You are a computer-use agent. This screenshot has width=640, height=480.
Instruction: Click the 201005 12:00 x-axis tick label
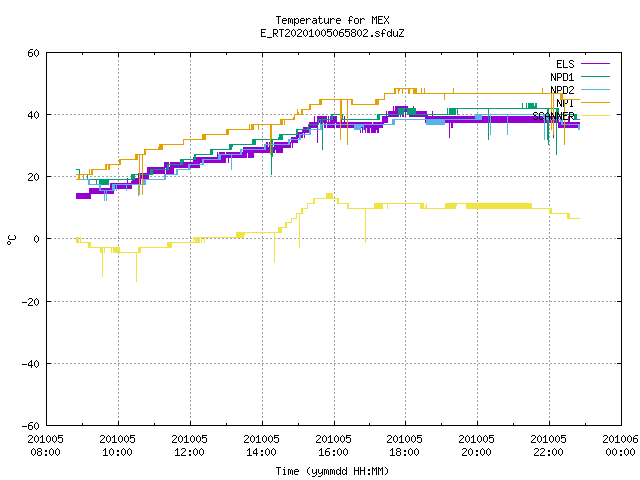(189, 446)
